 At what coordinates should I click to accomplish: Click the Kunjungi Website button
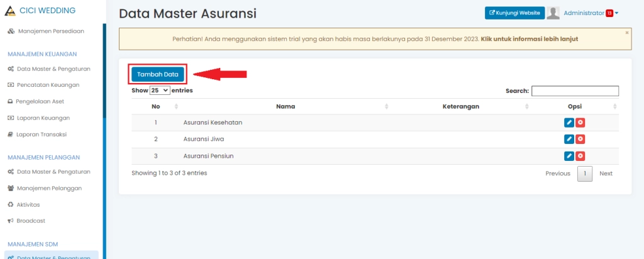tap(514, 13)
